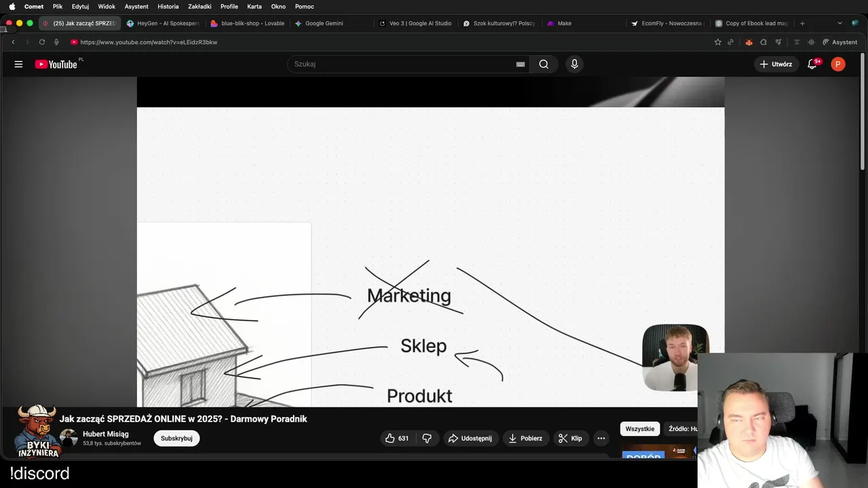868x488 pixels.
Task: Switch to Make tab
Action: pos(583,23)
